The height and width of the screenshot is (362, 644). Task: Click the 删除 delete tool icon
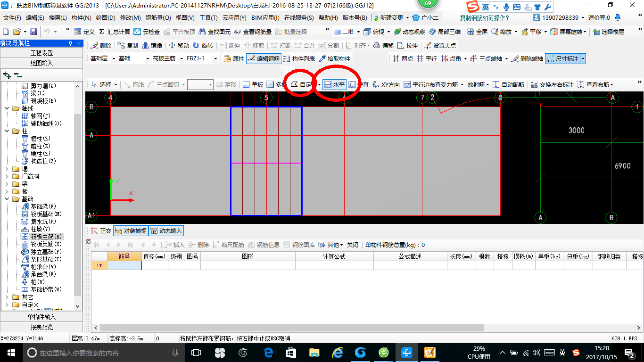tap(101, 46)
